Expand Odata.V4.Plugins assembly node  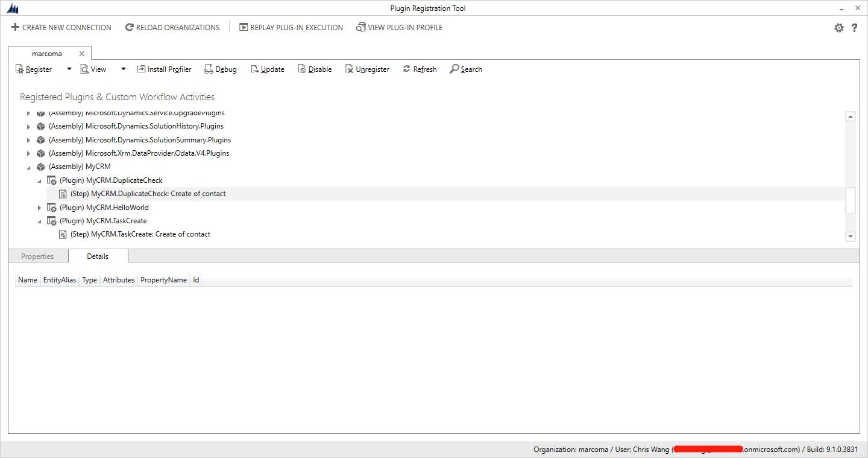pyautogui.click(x=28, y=154)
